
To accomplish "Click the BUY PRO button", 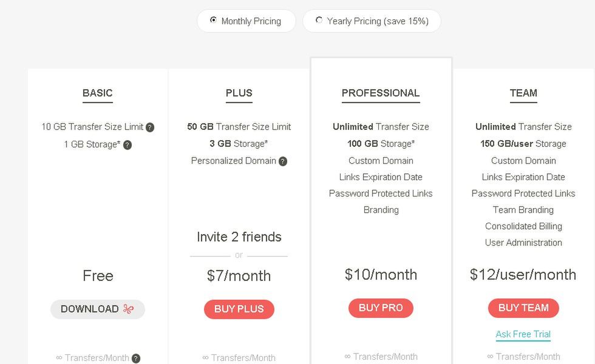I will point(381,308).
